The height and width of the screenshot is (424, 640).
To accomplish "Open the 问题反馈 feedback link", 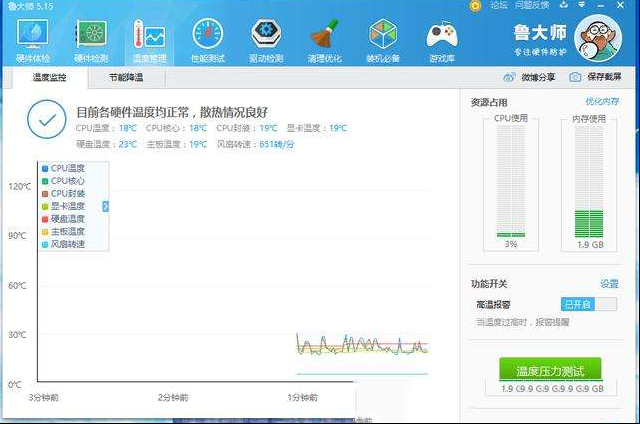I will [x=532, y=5].
